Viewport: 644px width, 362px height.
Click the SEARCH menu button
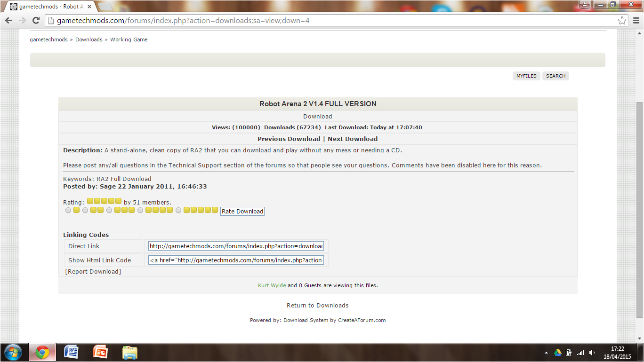click(x=555, y=76)
